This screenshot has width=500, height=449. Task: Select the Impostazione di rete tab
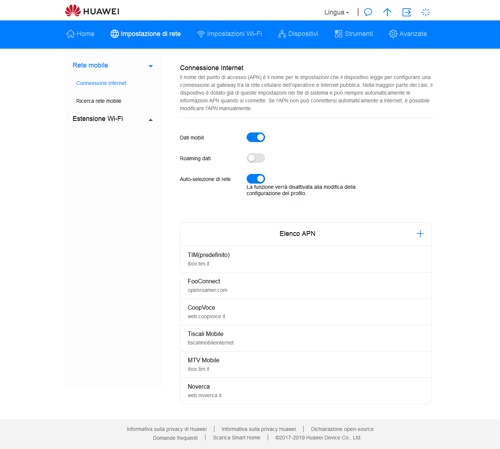[145, 34]
